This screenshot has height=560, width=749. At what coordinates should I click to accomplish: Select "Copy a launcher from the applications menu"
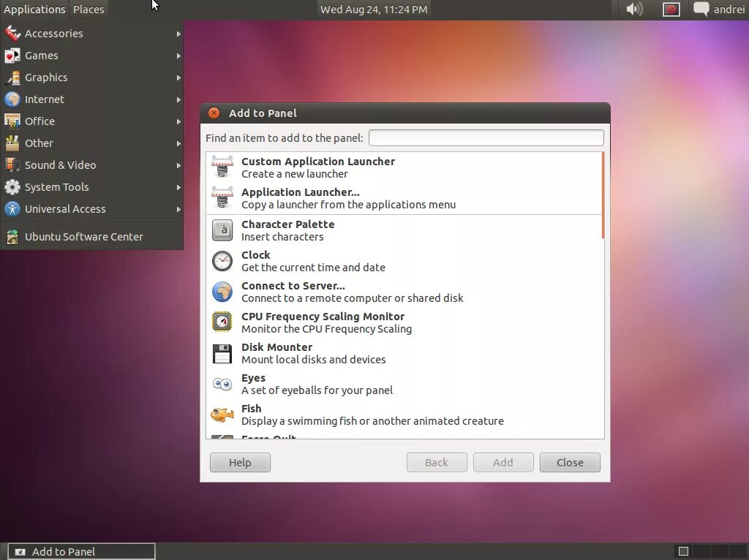tap(348, 205)
